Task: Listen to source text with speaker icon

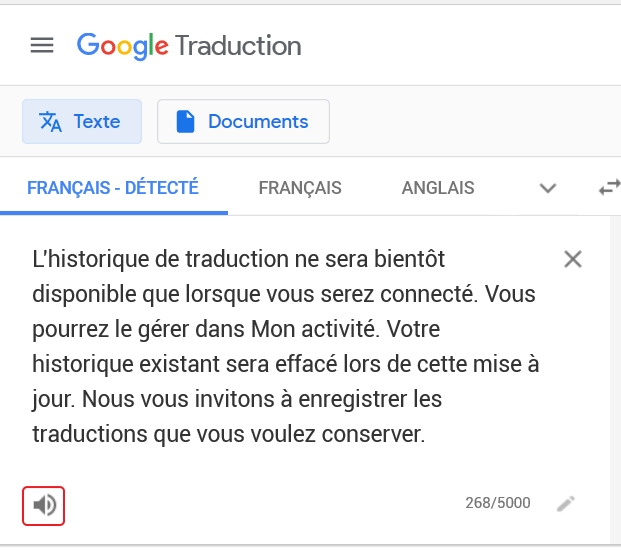Action: (44, 506)
